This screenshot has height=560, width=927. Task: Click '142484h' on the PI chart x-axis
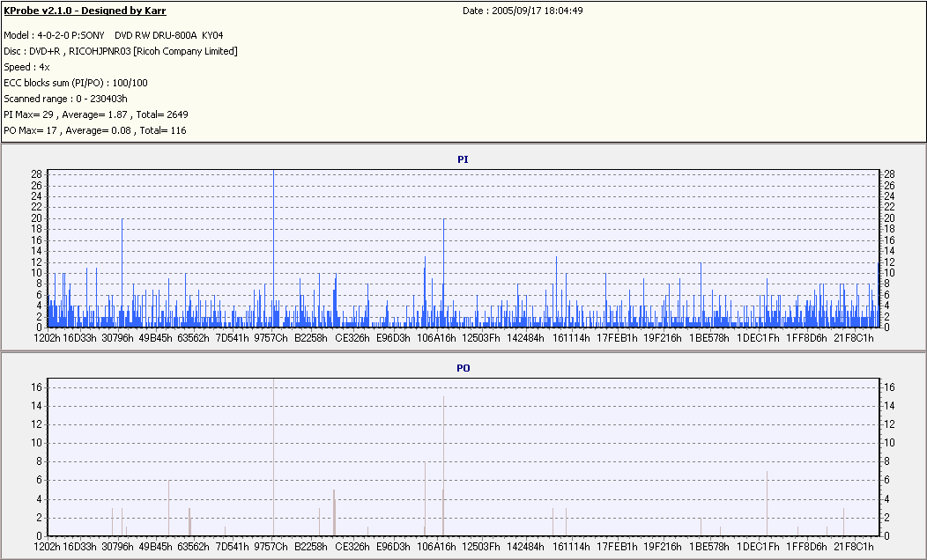pos(525,338)
